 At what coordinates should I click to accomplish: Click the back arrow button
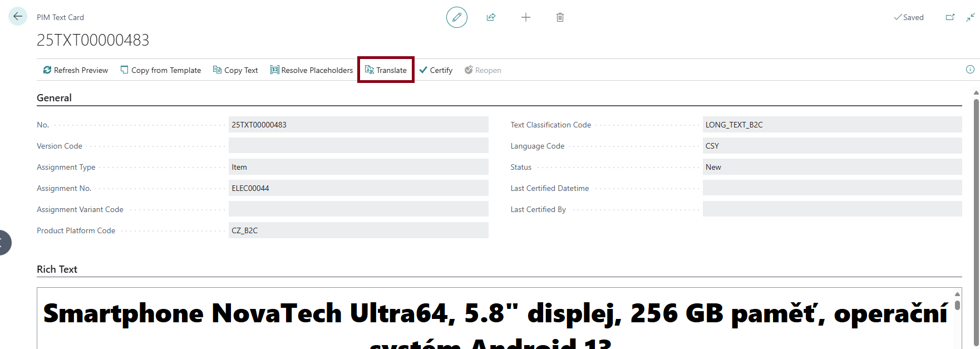(x=18, y=17)
